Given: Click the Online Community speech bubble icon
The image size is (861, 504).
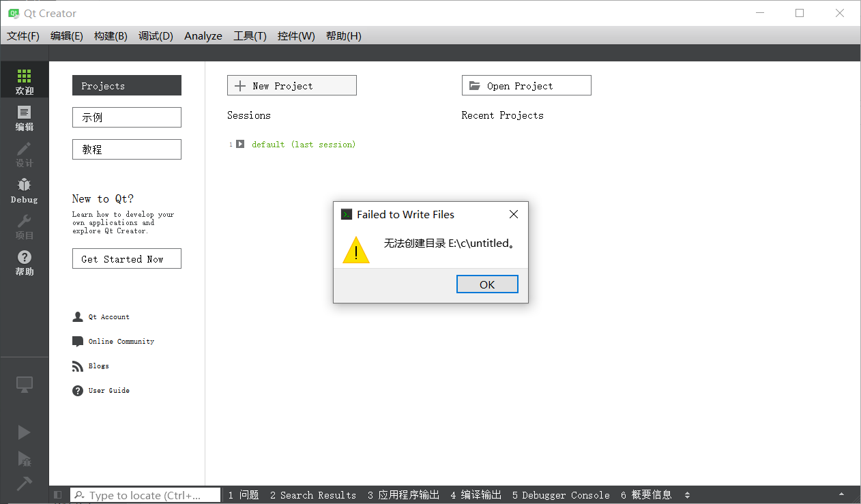Looking at the screenshot, I should (78, 342).
